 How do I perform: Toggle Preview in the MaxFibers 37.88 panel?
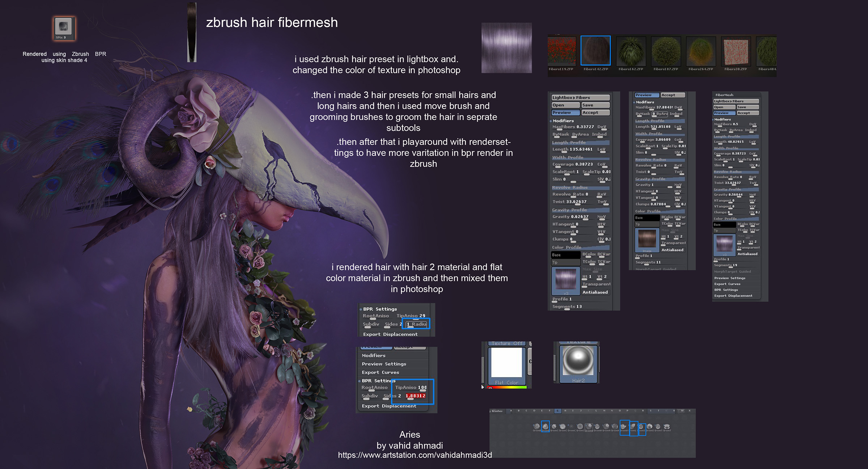[x=647, y=95]
